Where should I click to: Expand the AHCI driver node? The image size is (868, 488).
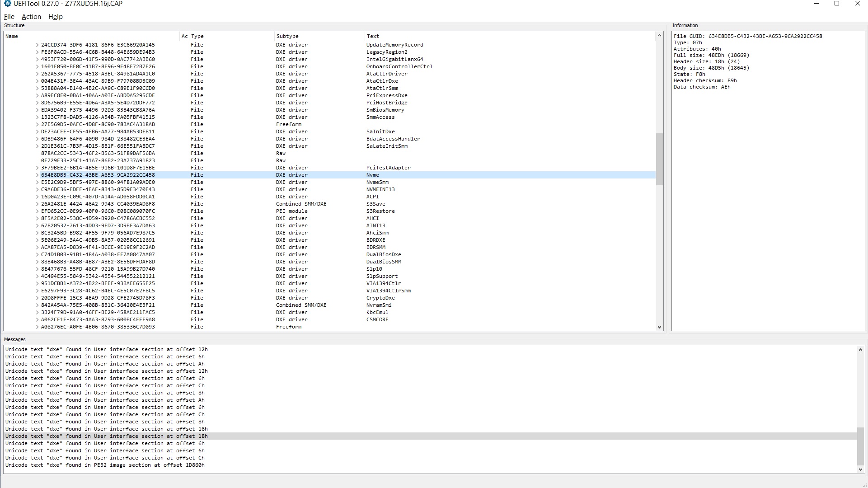pos(38,218)
